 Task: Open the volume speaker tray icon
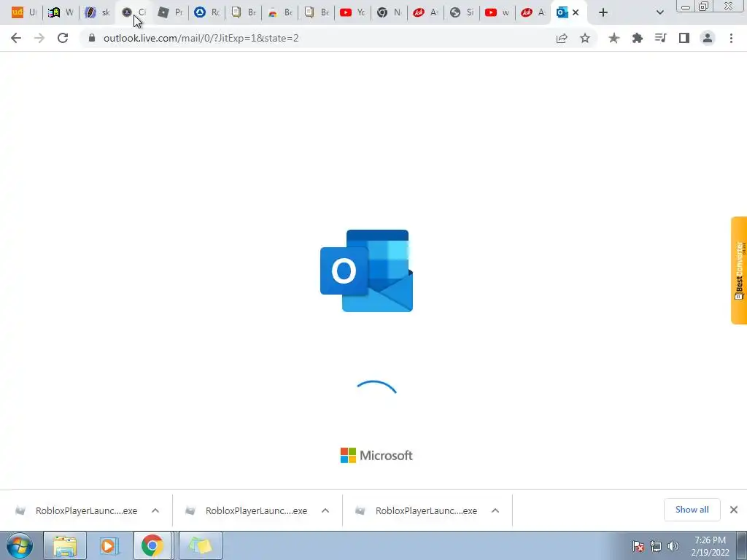pos(673,546)
